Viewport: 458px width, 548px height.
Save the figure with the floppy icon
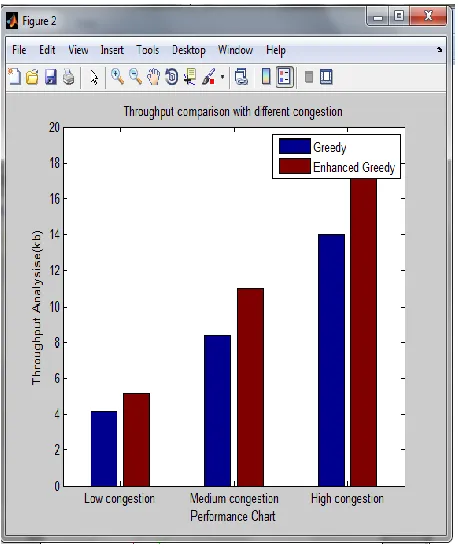(x=51, y=77)
